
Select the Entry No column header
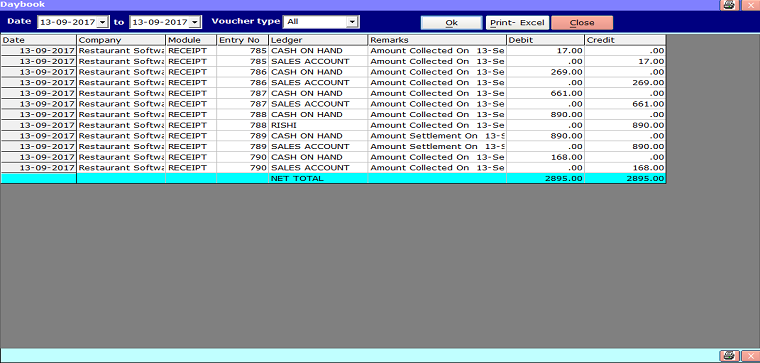(x=242, y=40)
